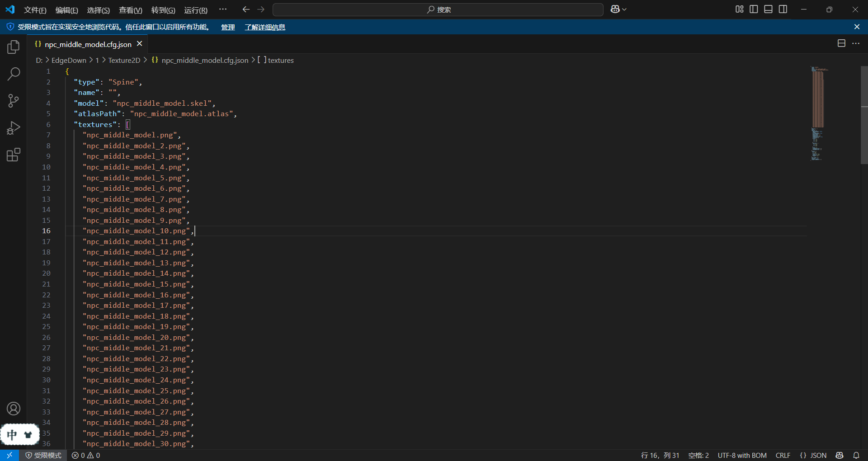This screenshot has height=461, width=868.
Task: Click the remote window icon in status bar
Action: (9, 455)
